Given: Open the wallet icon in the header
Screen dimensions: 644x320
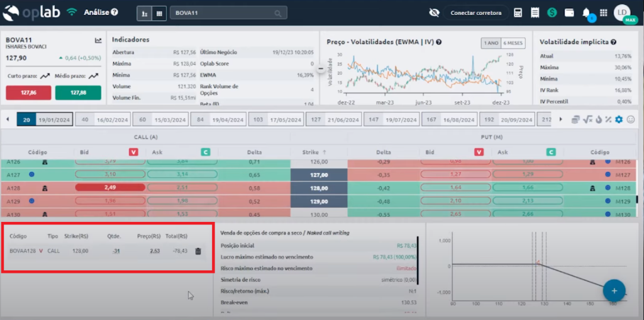Looking at the screenshot, I should coord(569,13).
